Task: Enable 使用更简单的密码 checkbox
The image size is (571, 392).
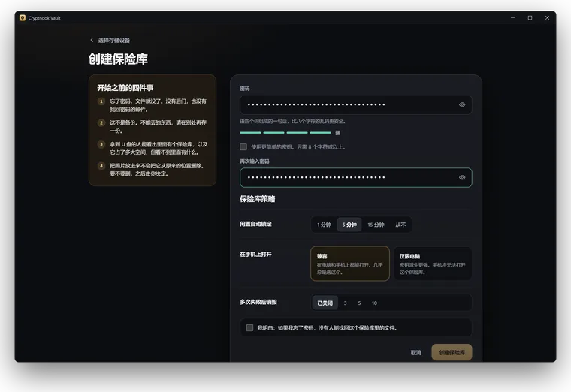Action: click(x=243, y=146)
